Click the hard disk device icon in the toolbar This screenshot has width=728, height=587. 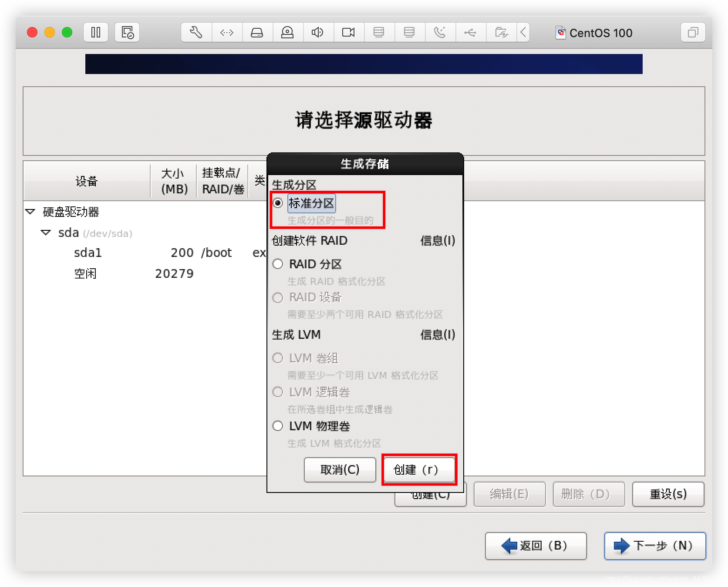(x=257, y=32)
